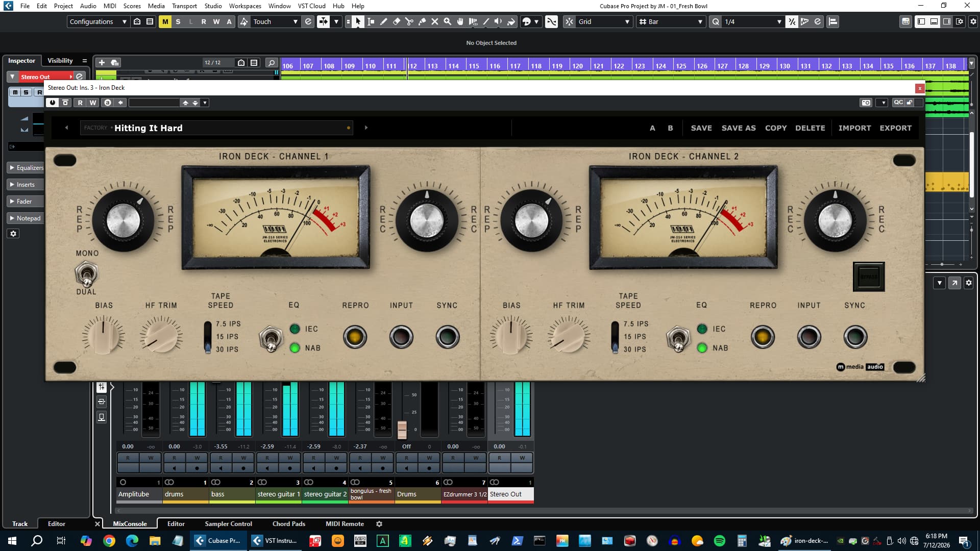Click previous preset arrow in Iron Deck
The image size is (980, 551).
pyautogui.click(x=66, y=128)
